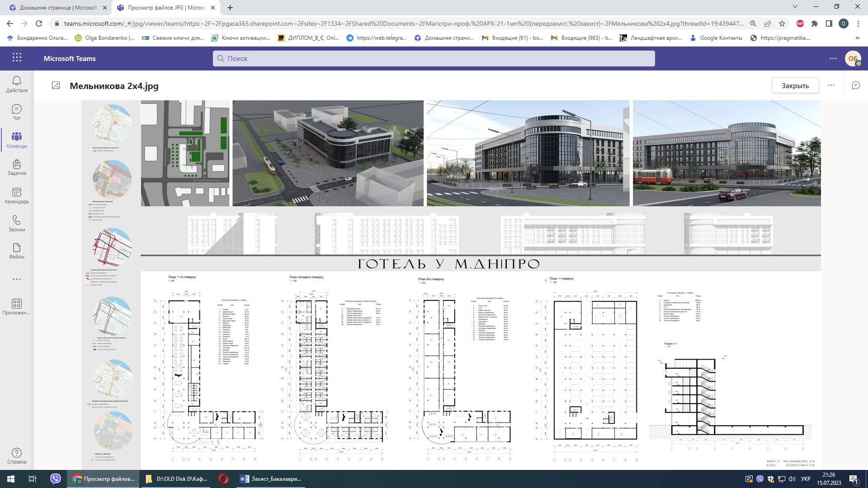Click the Поиск search field
This screenshot has height=488, width=868.
click(434, 58)
